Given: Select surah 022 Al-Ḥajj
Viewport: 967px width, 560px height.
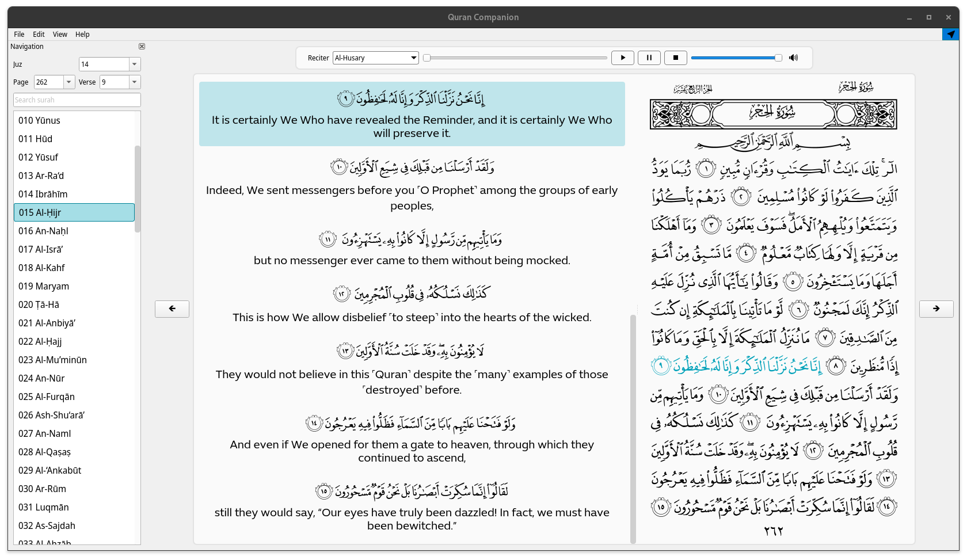Looking at the screenshot, I should [x=74, y=341].
